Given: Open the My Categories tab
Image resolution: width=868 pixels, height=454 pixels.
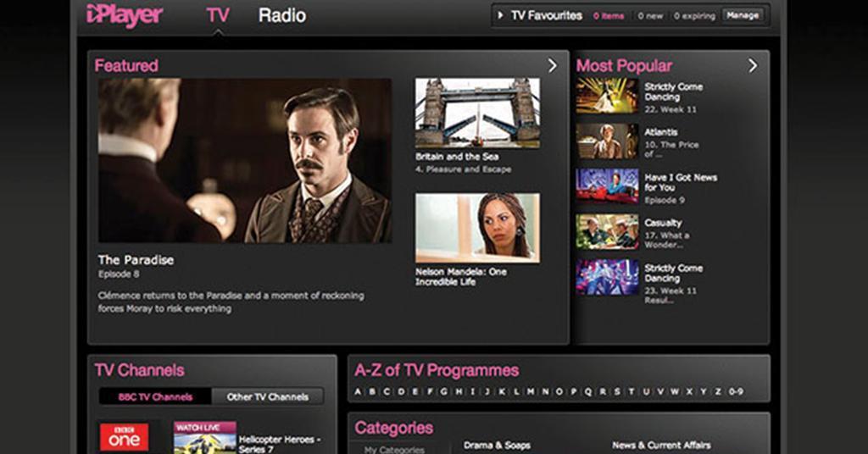Looking at the screenshot, I should [394, 449].
